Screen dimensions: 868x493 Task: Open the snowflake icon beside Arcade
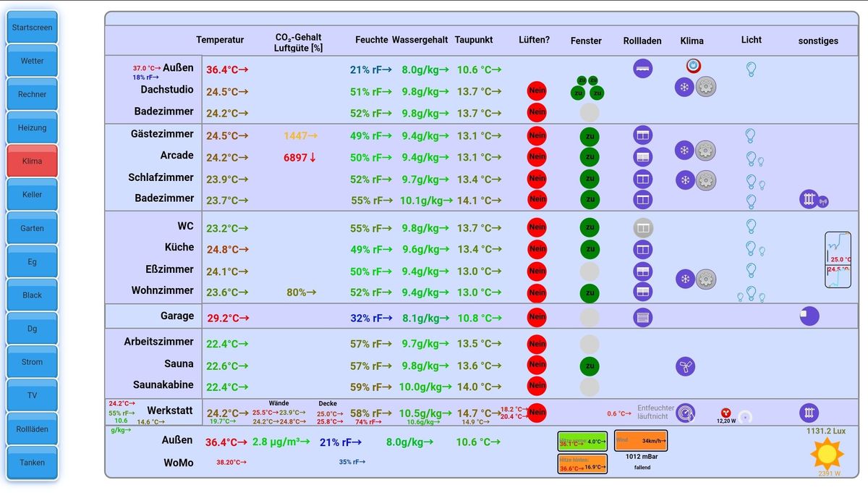pos(684,151)
